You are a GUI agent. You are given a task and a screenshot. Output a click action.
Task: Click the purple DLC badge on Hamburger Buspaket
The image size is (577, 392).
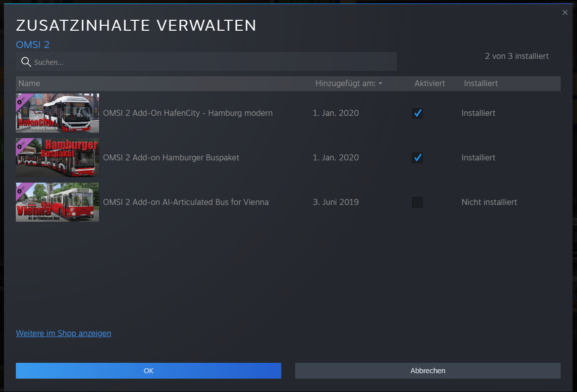click(22, 145)
